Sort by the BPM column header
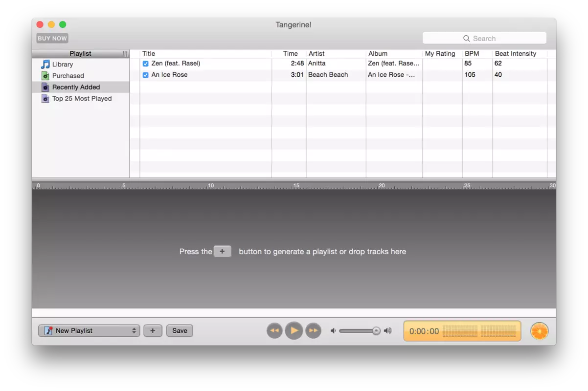 click(477, 54)
